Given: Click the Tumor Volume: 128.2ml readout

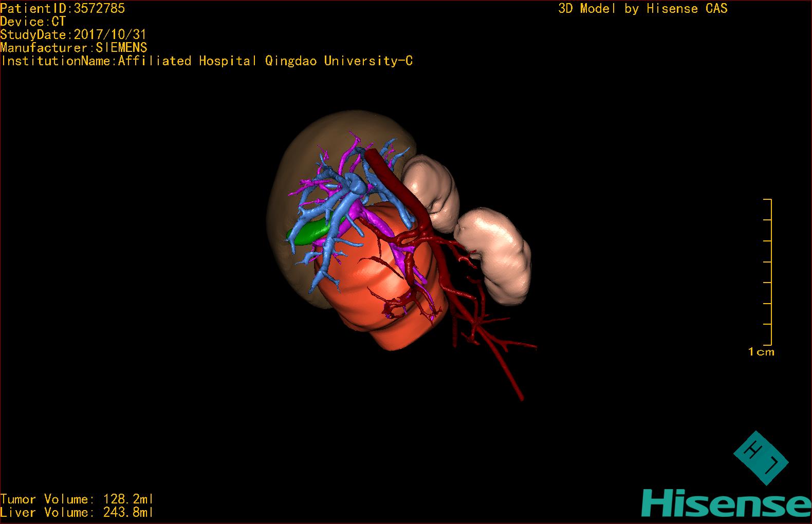Looking at the screenshot, I should click(x=77, y=499).
